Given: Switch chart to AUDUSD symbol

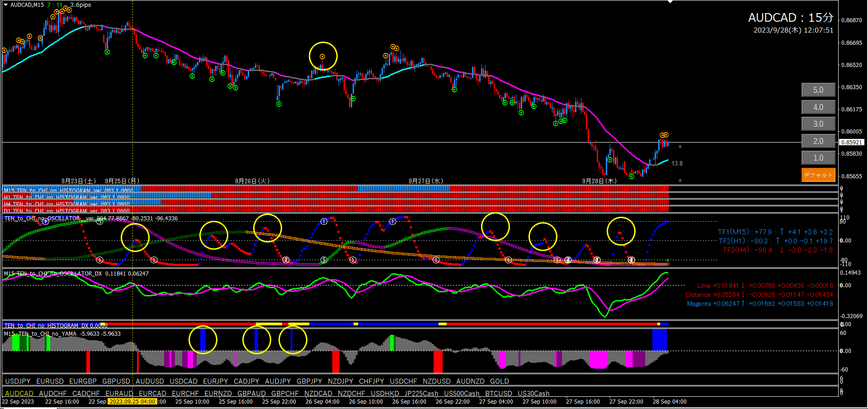Looking at the screenshot, I should click(150, 381).
